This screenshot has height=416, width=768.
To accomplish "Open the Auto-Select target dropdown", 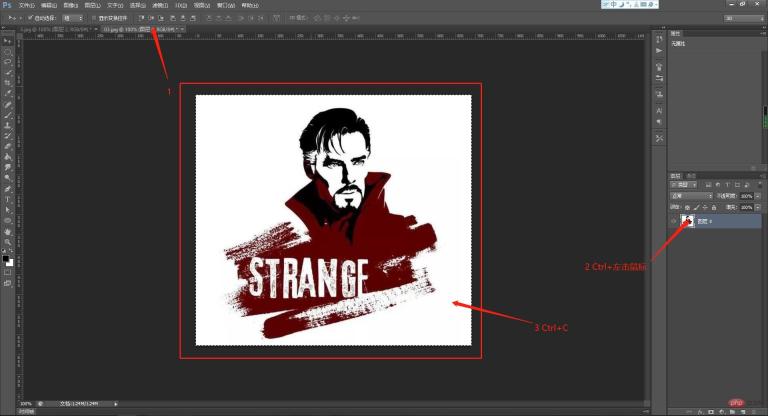I will [73, 18].
